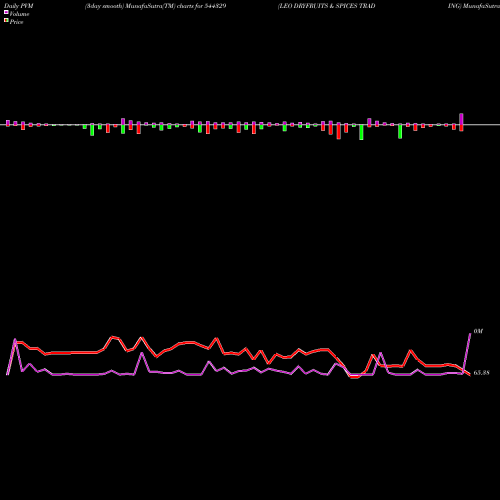This screenshot has width=500, height=500.
Task: Click the Price legend color swatch
Action: tap(6, 20)
